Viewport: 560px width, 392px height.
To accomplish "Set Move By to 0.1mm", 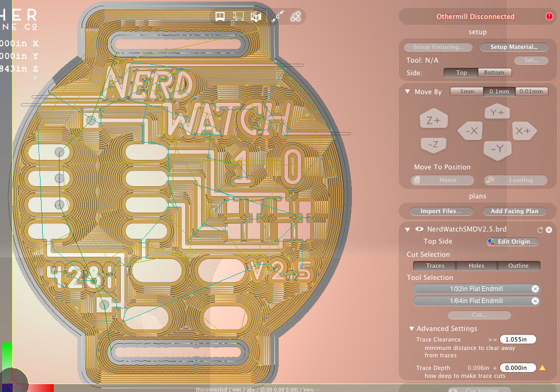I will click(499, 92).
